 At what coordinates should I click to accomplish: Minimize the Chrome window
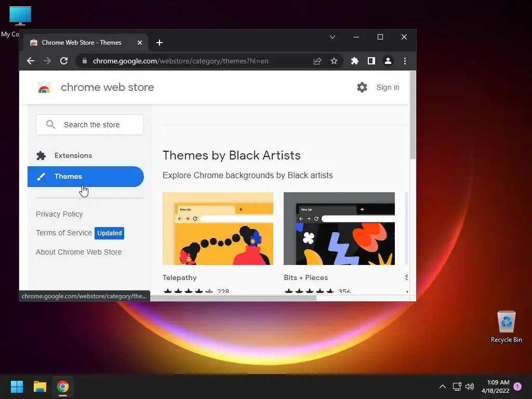coord(356,37)
